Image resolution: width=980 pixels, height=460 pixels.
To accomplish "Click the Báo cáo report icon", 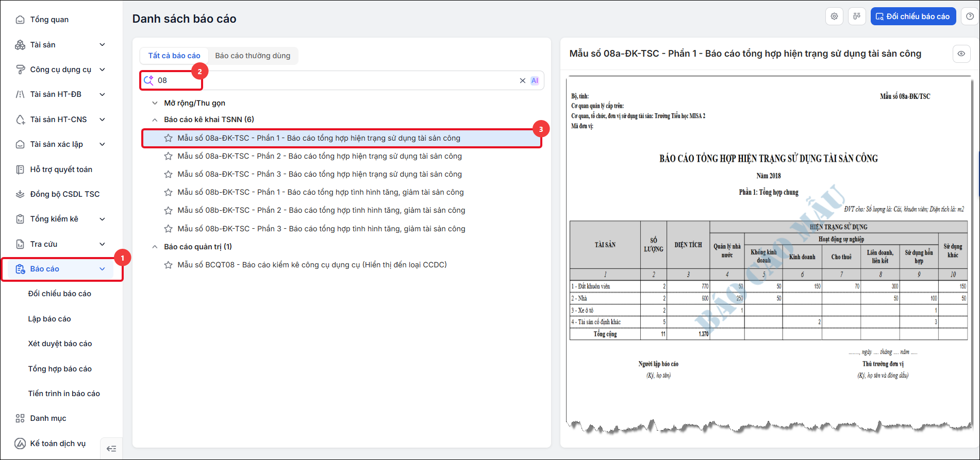I will point(20,269).
